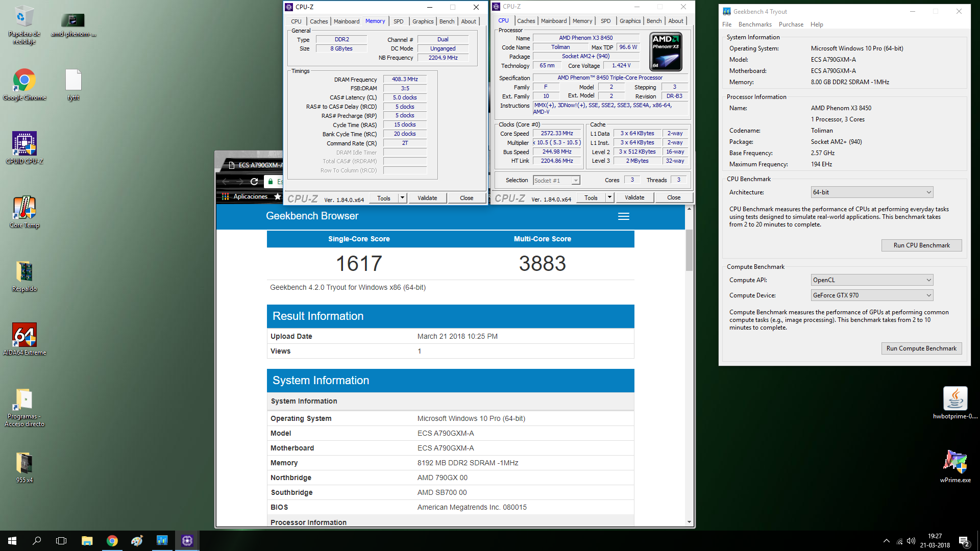Image resolution: width=980 pixels, height=551 pixels.
Task: Open the hwbotprime desktop icon
Action: click(955, 403)
